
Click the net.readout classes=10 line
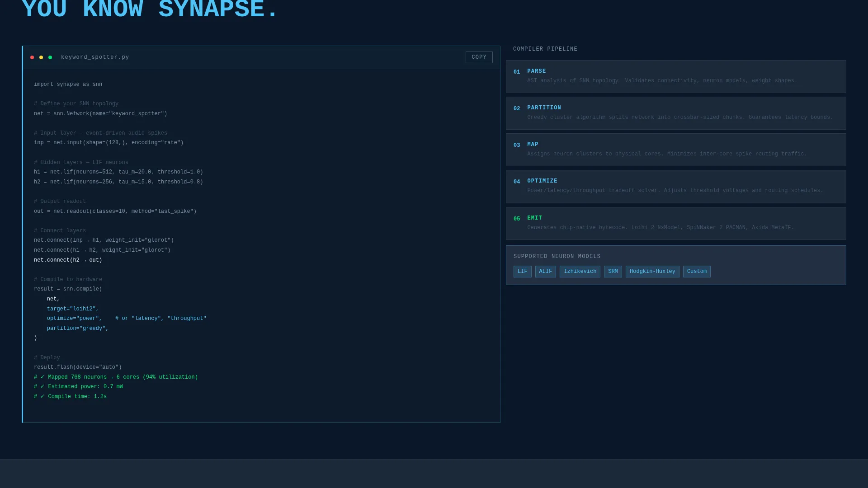115,211
